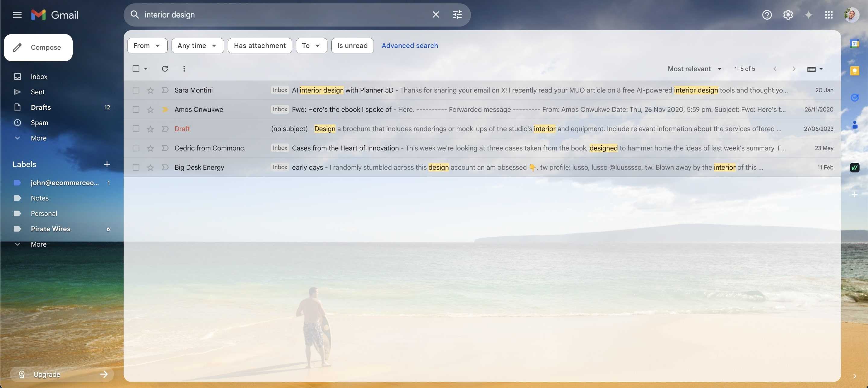Open the Any time date filter

click(197, 46)
